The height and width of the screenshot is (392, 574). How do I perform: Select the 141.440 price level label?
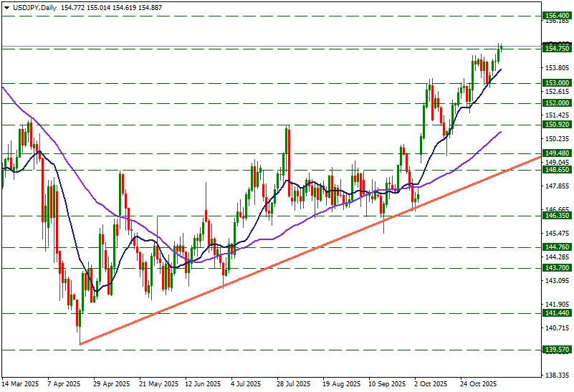(x=556, y=313)
